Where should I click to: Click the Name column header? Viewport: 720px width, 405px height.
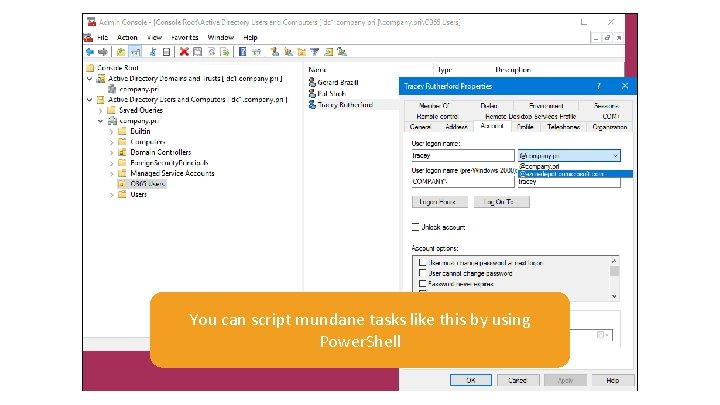[x=317, y=70]
